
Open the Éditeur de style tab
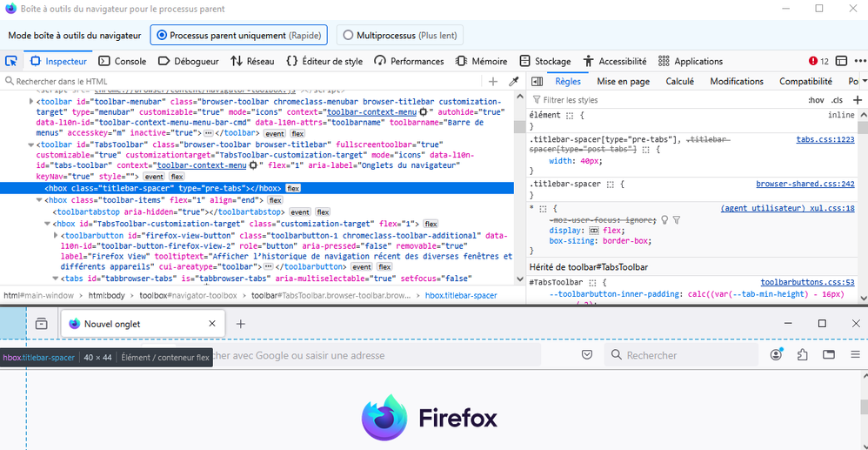[325, 61]
